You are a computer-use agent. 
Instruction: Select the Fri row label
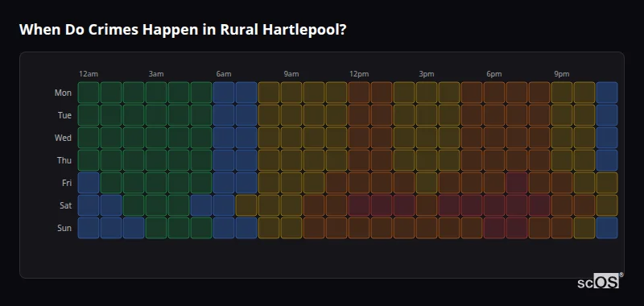67,183
